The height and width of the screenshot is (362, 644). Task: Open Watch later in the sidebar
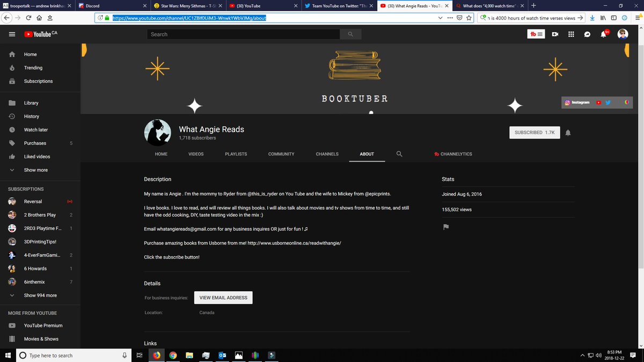[x=36, y=130]
